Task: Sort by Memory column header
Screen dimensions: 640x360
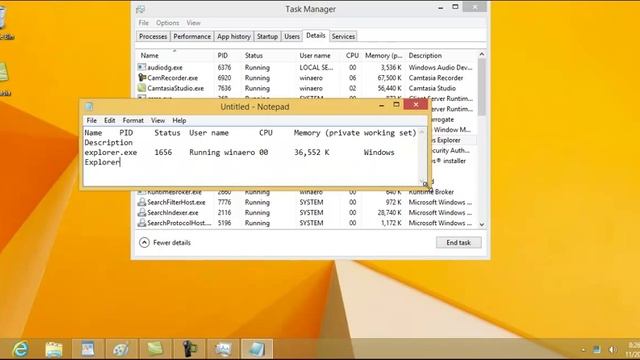Action: tap(383, 55)
